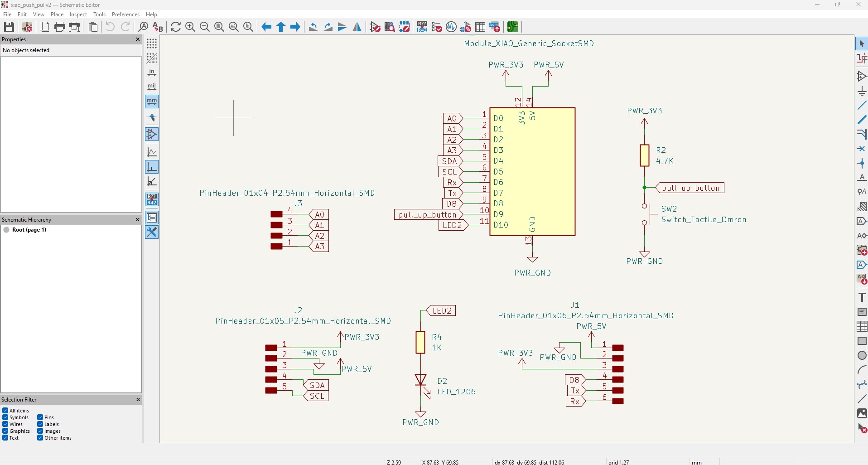This screenshot has width=868, height=465.
Task: Click the Zoom In toolbar icon
Action: click(x=190, y=27)
